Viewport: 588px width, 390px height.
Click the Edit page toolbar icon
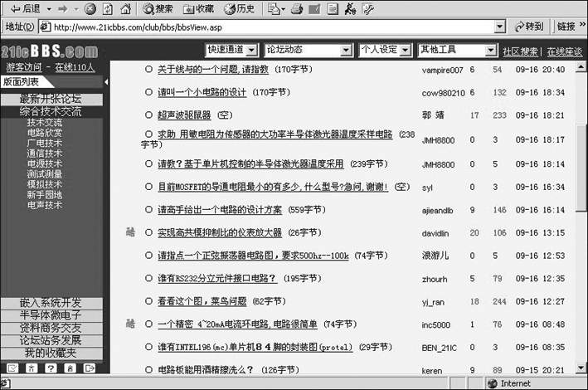tap(314, 8)
